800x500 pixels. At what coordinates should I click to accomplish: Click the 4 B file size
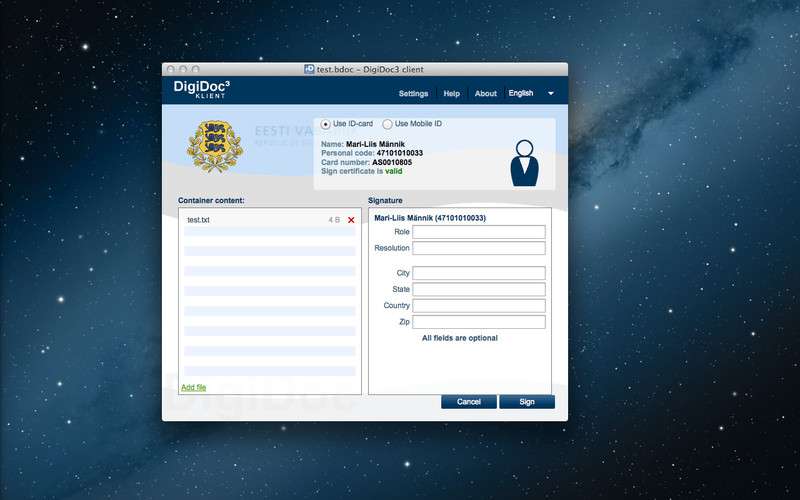[x=334, y=220]
